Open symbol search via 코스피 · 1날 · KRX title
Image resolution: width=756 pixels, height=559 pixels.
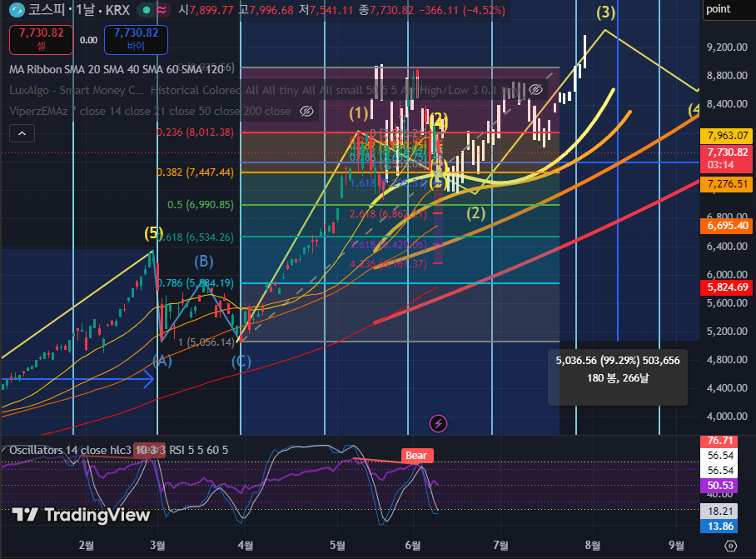(x=79, y=10)
